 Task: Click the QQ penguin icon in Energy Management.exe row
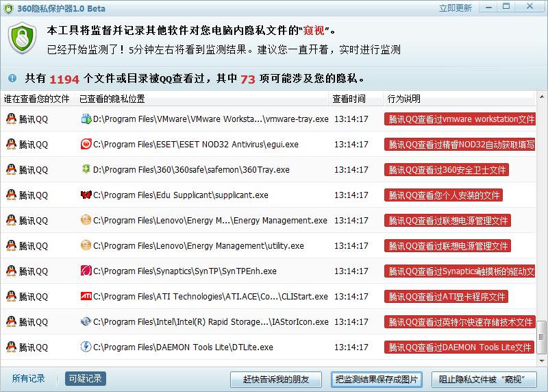pyautogui.click(x=11, y=220)
